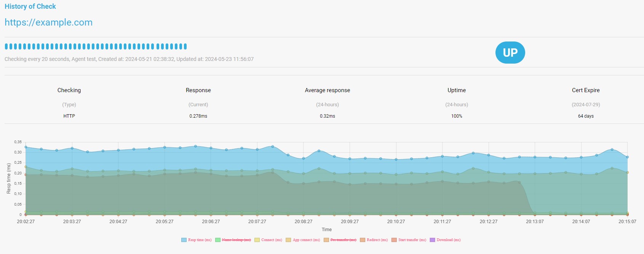Click the History of Check heading
Viewport: 644px width, 254px height.
click(30, 6)
